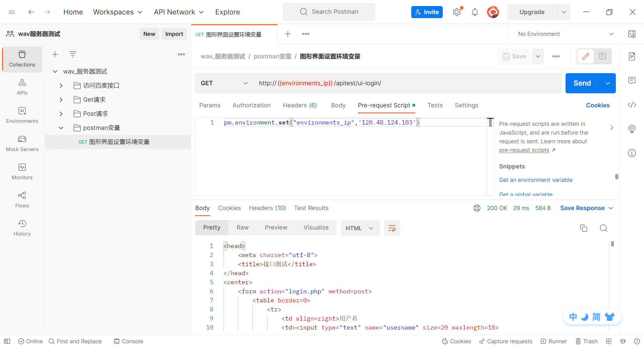Open Mock Servers in the sidebar
The height and width of the screenshot is (347, 644).
[x=22, y=144]
